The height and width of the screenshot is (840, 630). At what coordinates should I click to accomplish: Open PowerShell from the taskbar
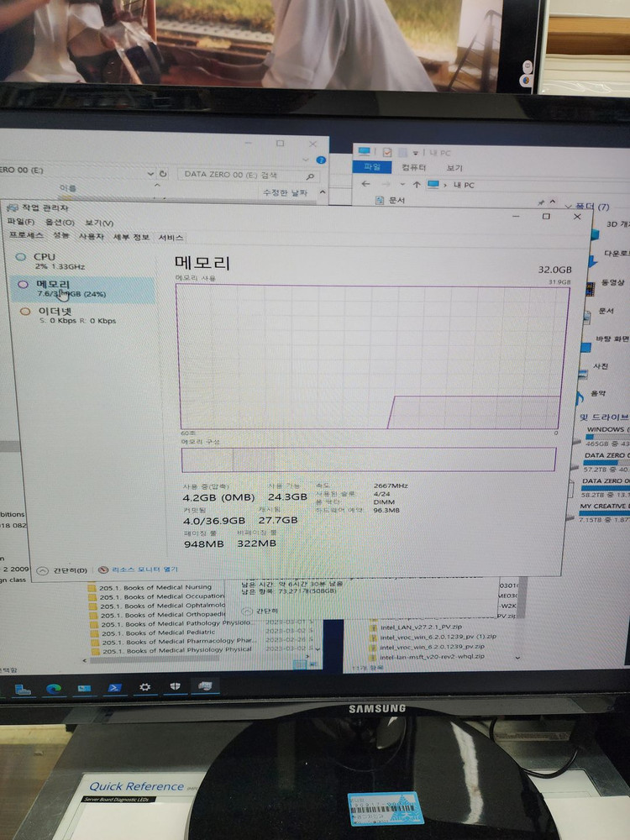[114, 688]
